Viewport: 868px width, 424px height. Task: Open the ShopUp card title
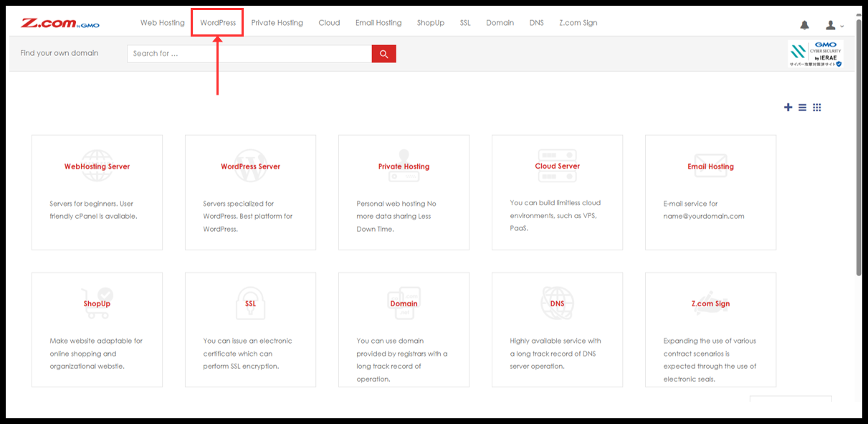(97, 303)
